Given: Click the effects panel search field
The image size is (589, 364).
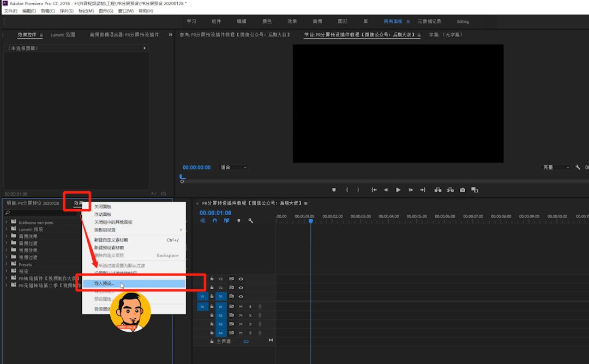Looking at the screenshot, I should tap(41, 213).
